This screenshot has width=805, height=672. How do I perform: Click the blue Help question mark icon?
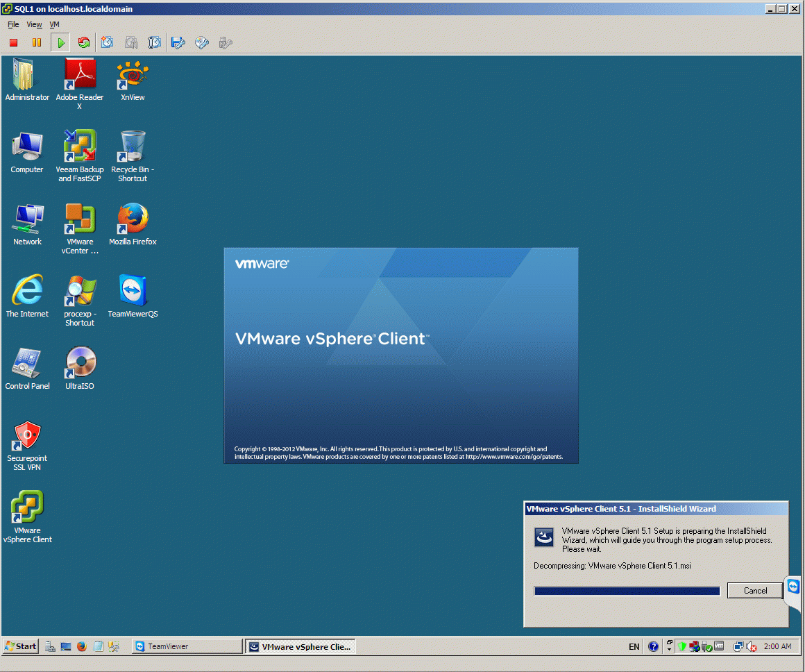tap(653, 646)
